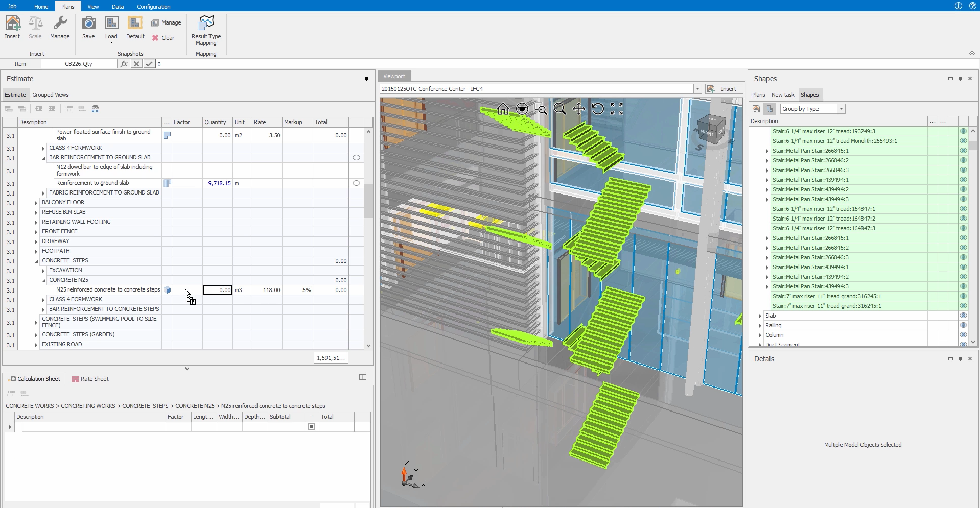The width and height of the screenshot is (980, 508).
Task: Collapse the CONCRETE N25 group
Action: point(43,280)
